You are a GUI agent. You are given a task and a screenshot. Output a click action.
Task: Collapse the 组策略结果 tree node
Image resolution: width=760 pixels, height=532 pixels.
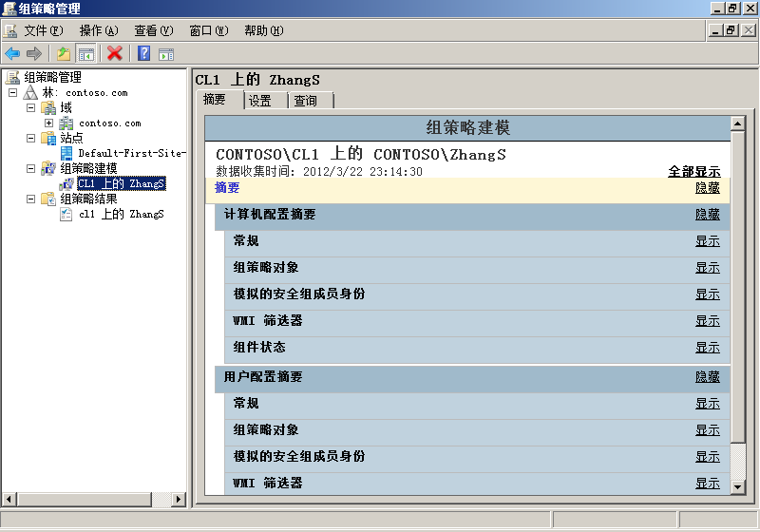click(31, 199)
